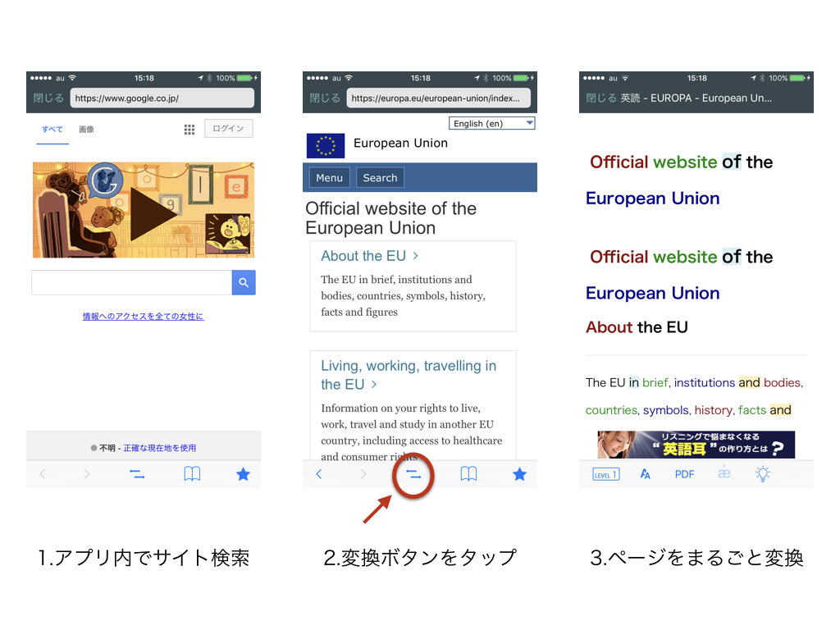Tap the ログイン button
The width and height of the screenshot is (840, 630).
pos(228,129)
